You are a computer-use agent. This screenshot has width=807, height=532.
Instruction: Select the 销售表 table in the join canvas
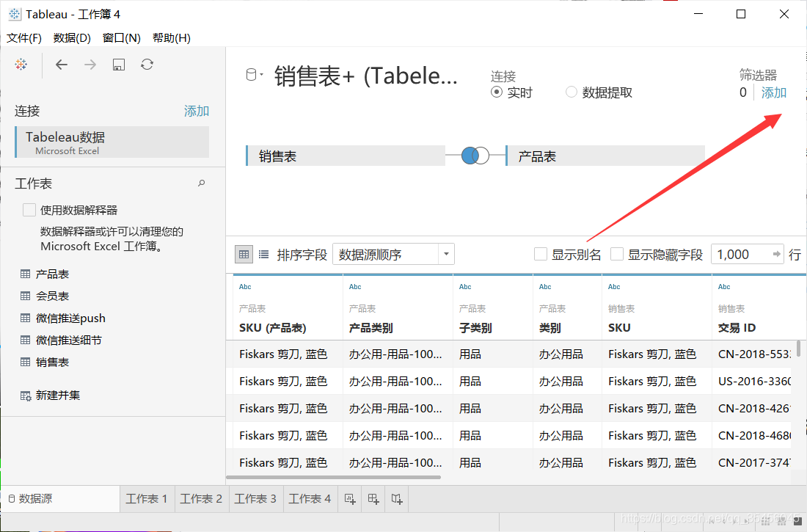coord(346,156)
